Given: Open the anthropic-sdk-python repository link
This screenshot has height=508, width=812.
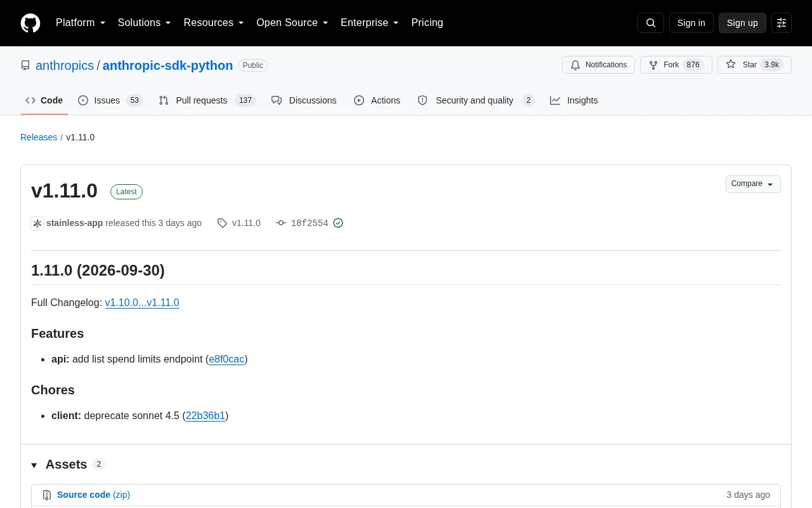Looking at the screenshot, I should 167,65.
